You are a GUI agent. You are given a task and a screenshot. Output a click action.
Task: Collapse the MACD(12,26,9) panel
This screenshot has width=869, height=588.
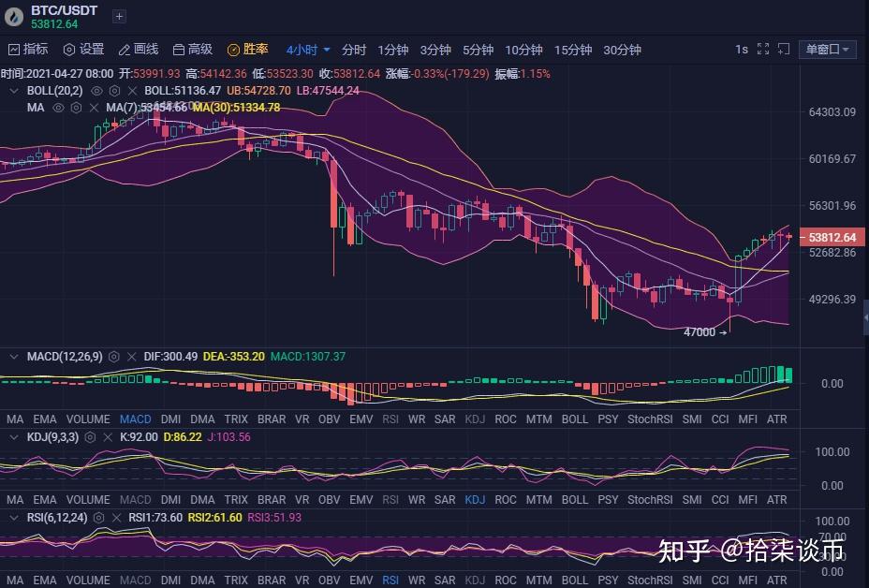[x=14, y=357]
